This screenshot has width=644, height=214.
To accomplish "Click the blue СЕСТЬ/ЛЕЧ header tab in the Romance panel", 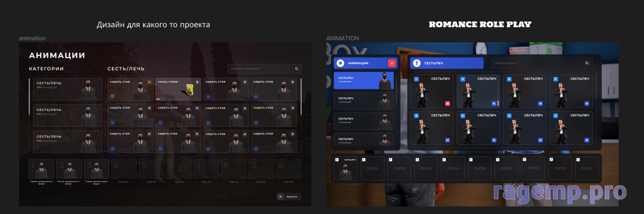I will [447, 63].
